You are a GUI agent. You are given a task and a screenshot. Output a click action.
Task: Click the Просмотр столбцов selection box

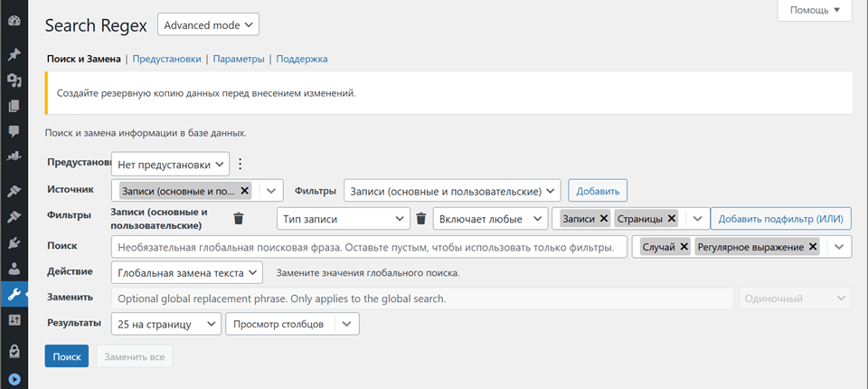pyautogui.click(x=293, y=324)
